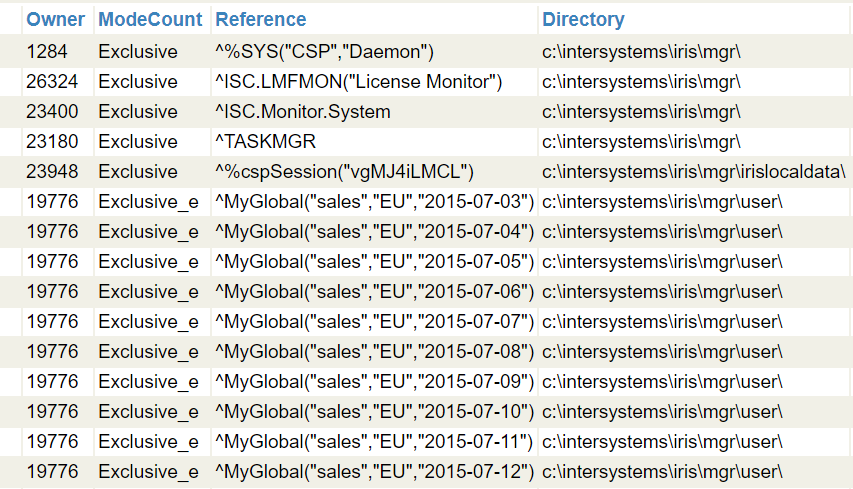
Task: Click the Directory column header
Action: 583,19
